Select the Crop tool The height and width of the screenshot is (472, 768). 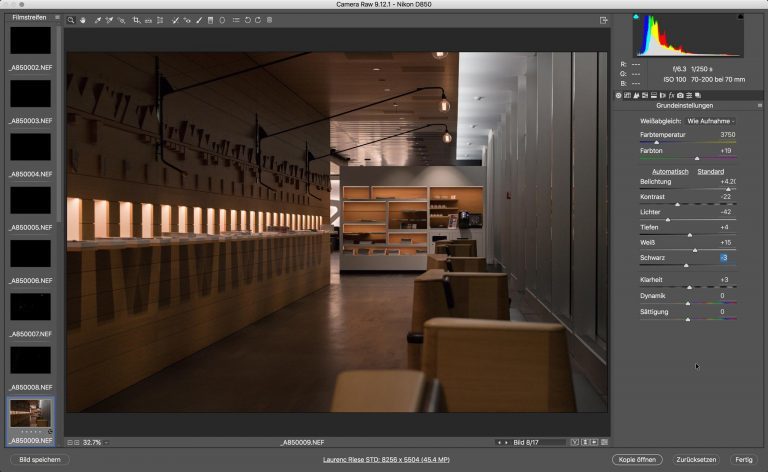137,20
